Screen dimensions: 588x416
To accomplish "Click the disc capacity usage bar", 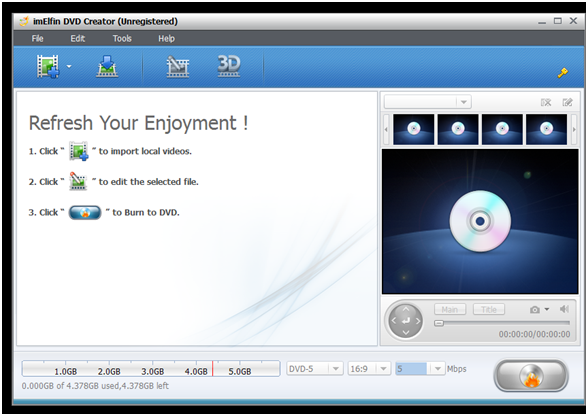I will click(x=151, y=368).
